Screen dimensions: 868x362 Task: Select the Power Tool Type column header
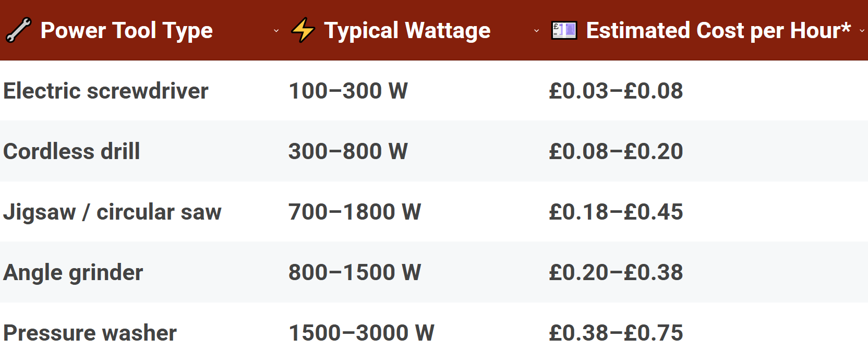(x=127, y=30)
